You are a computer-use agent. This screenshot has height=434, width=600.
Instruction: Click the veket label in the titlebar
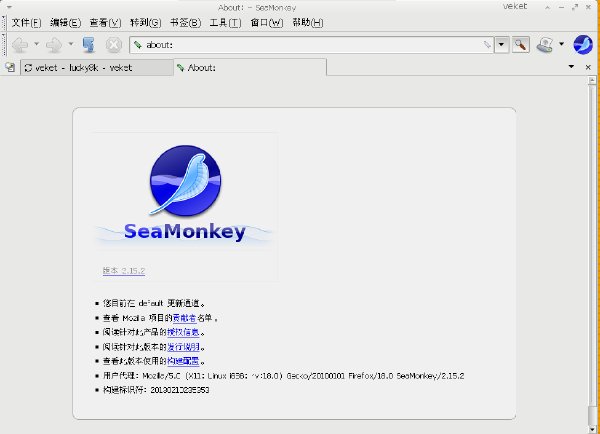tap(515, 6)
